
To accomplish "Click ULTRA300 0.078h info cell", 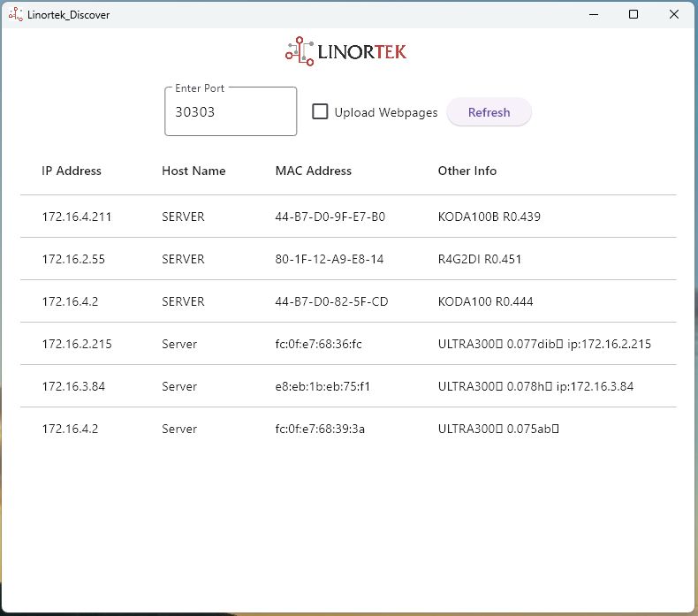I will click(535, 386).
